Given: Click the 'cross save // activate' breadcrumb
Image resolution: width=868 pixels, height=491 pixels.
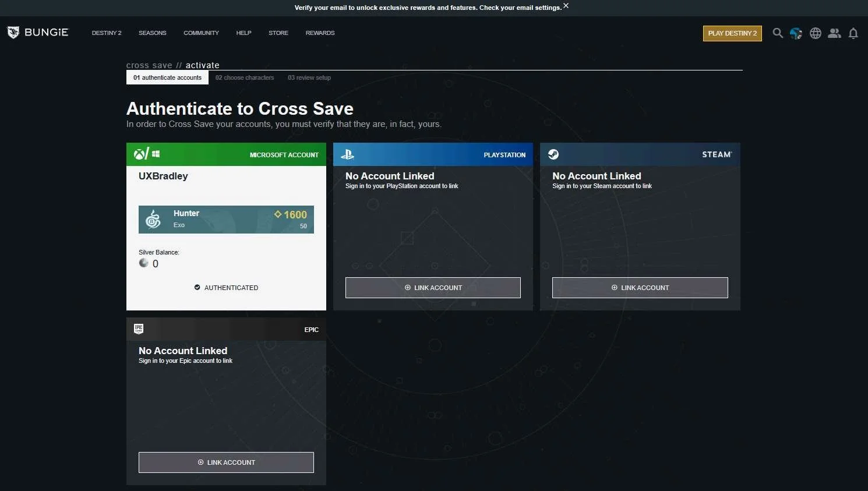Looking at the screenshot, I should pos(173,65).
